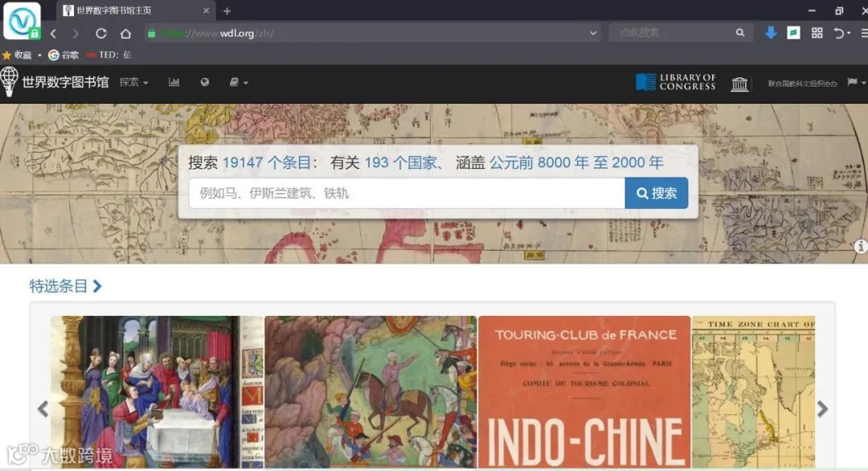
Task: Expand the 探索 menu
Action: (x=133, y=83)
